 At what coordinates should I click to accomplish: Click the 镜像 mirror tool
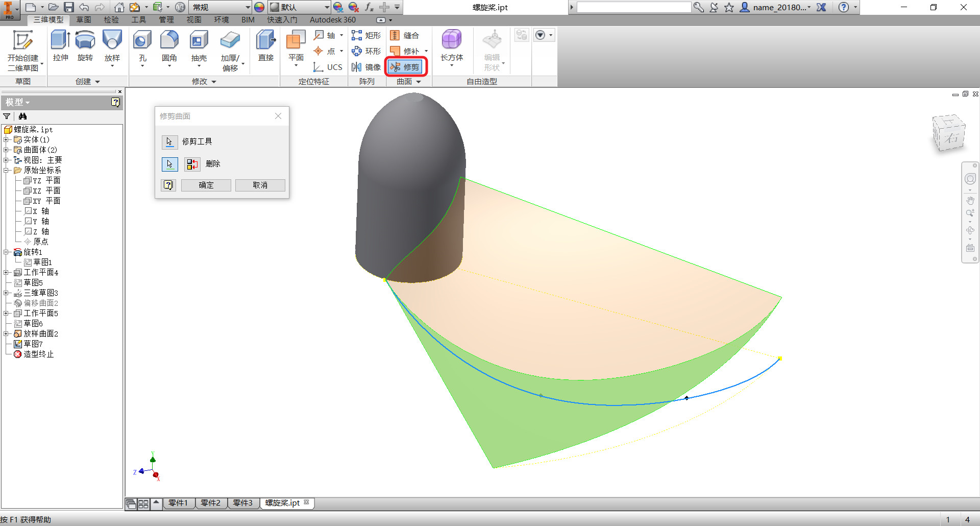[x=366, y=67]
